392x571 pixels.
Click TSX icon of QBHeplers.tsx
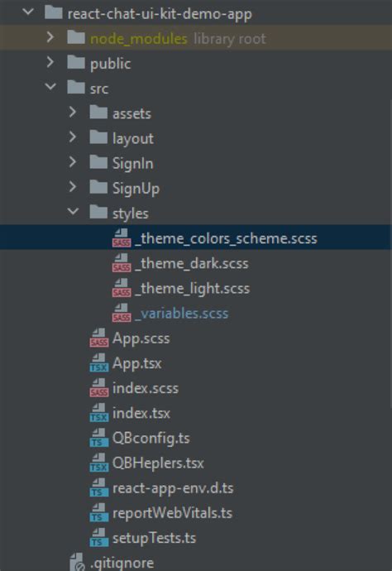click(98, 462)
